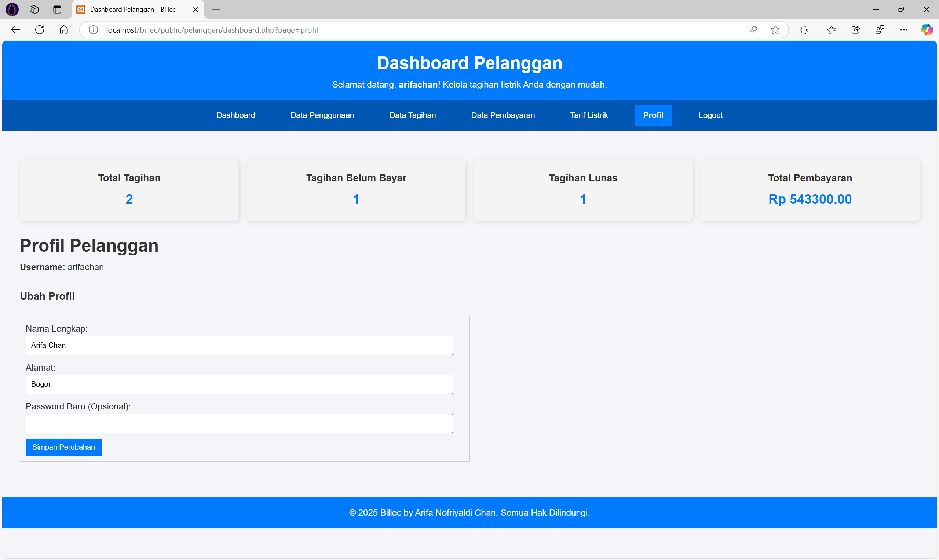Open Copilot sidebar icon
This screenshot has width=939, height=560.
927,30
